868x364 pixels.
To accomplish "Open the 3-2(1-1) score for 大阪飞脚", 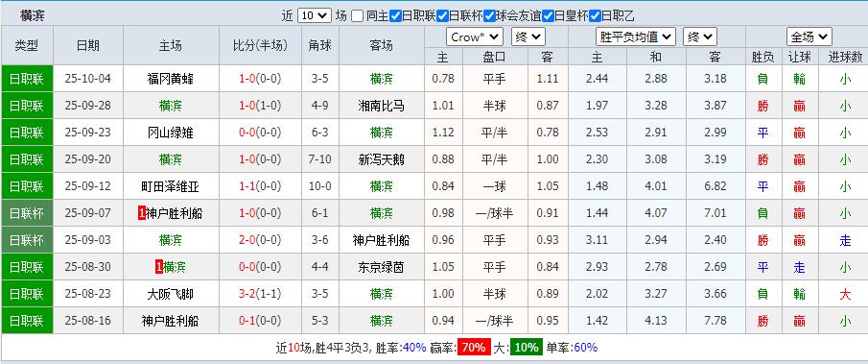I will pyautogui.click(x=260, y=294).
